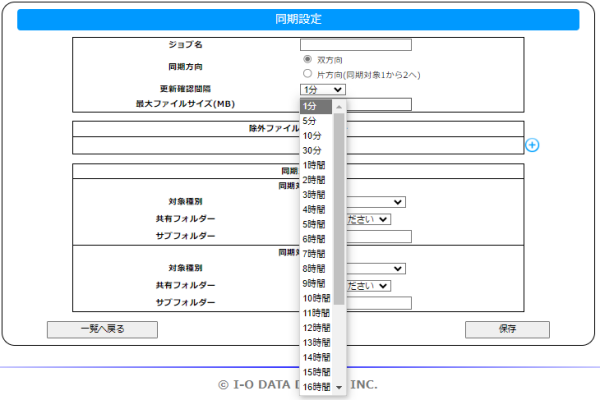Click the dropdown list scroll-down arrow

(339, 387)
